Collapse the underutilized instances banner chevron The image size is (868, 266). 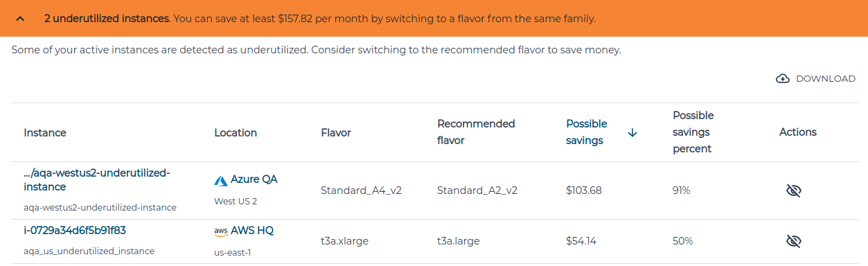(x=20, y=19)
